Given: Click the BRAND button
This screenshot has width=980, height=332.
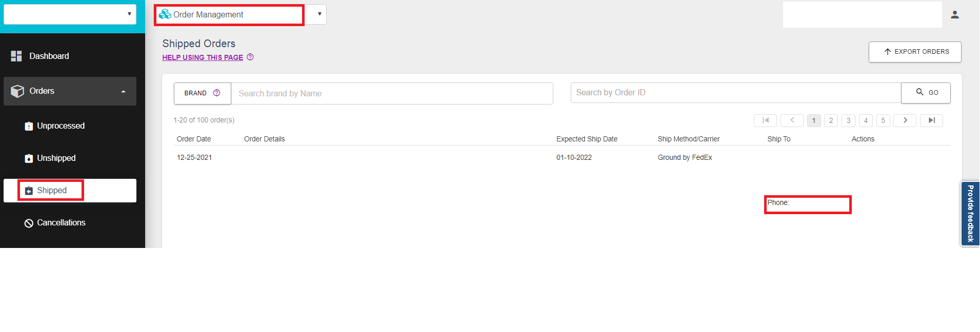Looking at the screenshot, I should click(203, 93).
